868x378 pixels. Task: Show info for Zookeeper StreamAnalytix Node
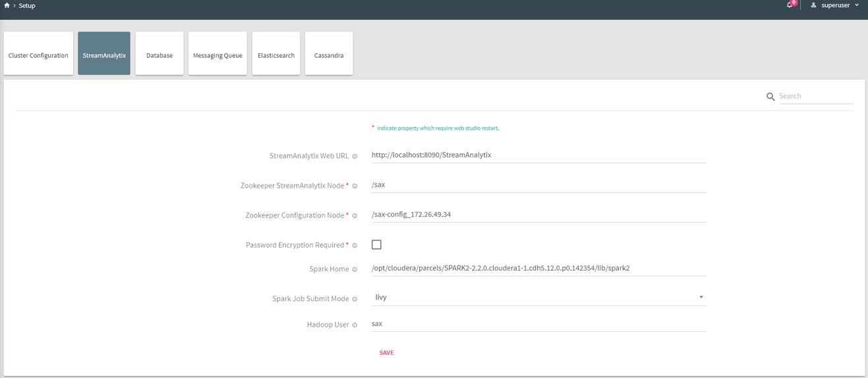tap(355, 186)
